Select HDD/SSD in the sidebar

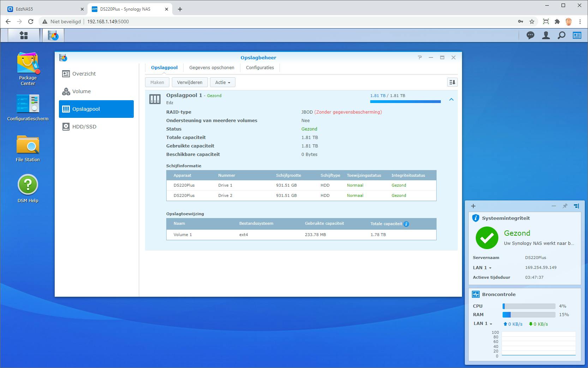(84, 127)
